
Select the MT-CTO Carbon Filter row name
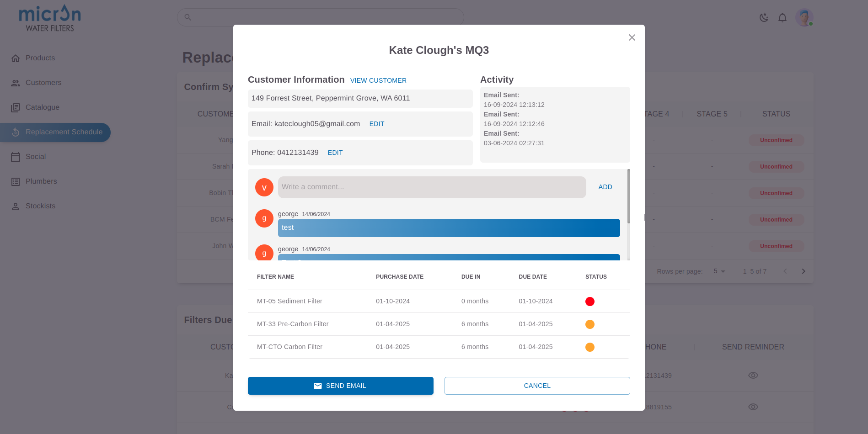point(289,347)
